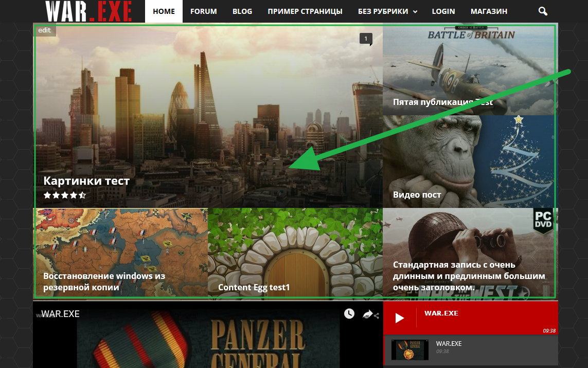Open the Content Egg test1 post
Screen dimensions: 588x368
[x=254, y=287]
